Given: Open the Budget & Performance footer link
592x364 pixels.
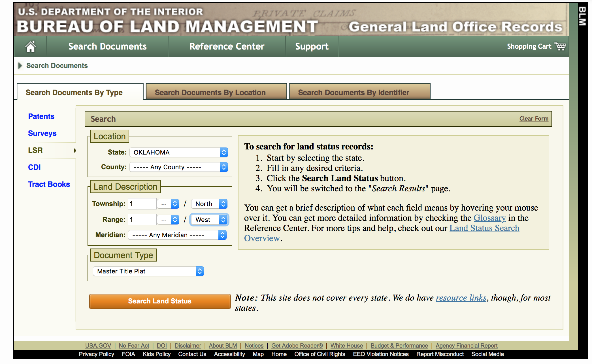Looking at the screenshot, I should point(399,346).
